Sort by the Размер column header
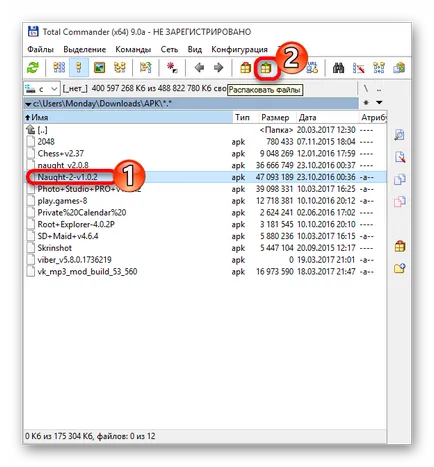The image size is (434, 467). (x=275, y=117)
